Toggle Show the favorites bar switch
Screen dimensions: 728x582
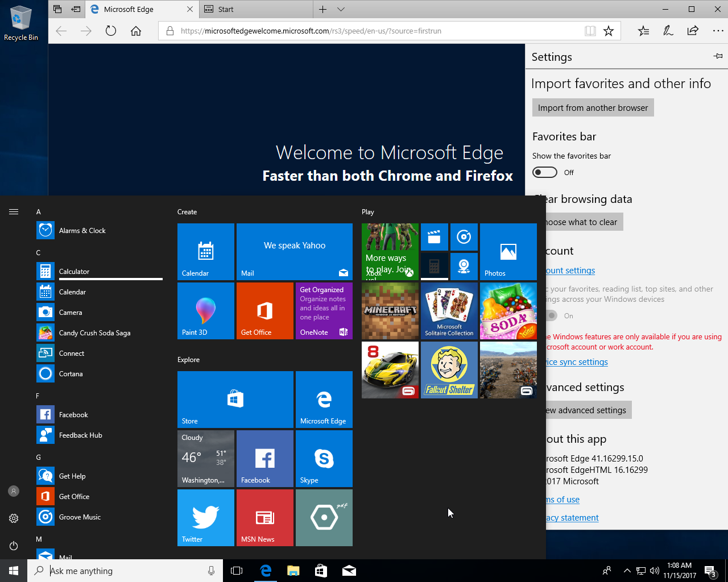(544, 172)
